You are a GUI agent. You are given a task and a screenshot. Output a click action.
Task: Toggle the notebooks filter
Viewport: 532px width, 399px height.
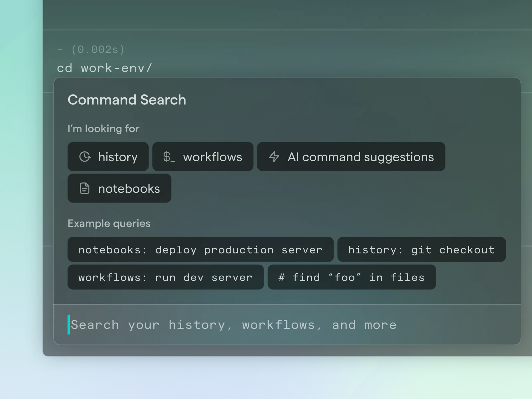pos(119,188)
